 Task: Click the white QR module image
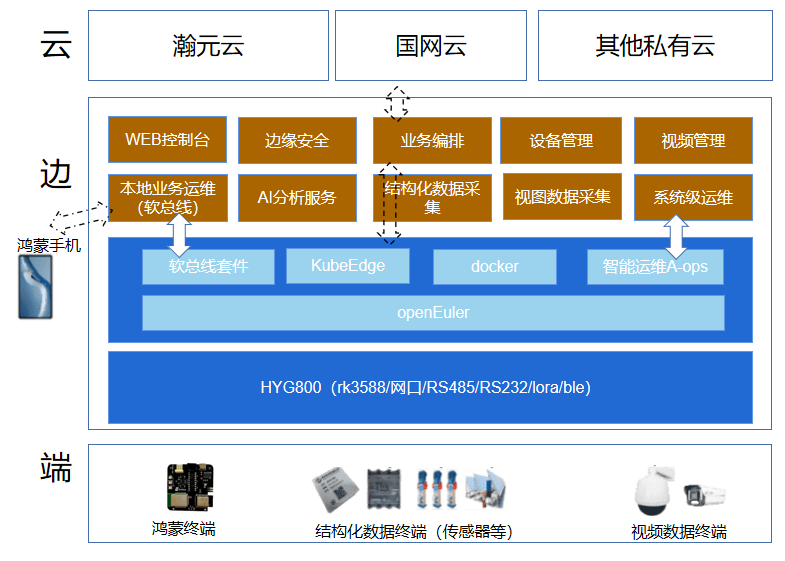[x=335, y=489]
